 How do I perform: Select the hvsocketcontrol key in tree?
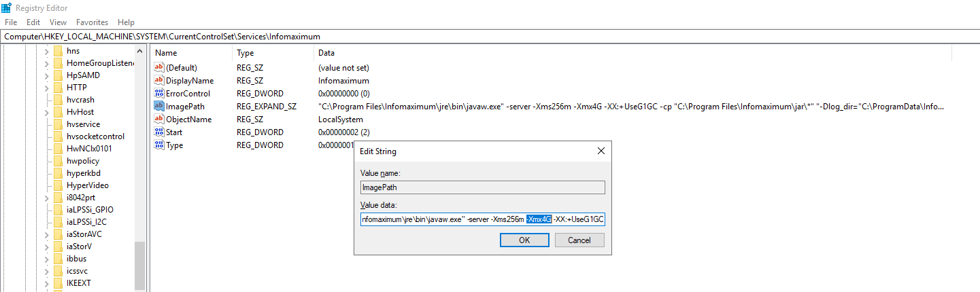(95, 136)
